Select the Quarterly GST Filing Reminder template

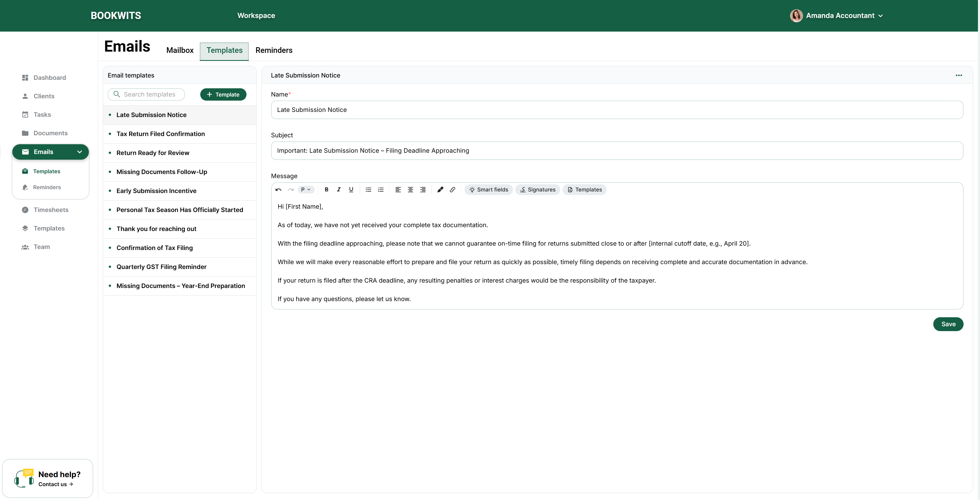point(161,267)
